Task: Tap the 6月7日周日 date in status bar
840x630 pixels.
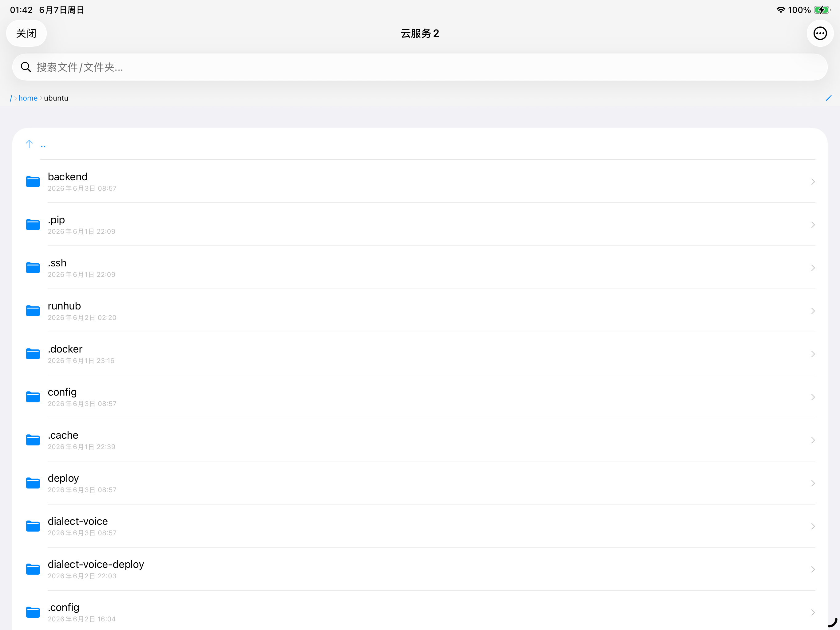Action: point(61,10)
